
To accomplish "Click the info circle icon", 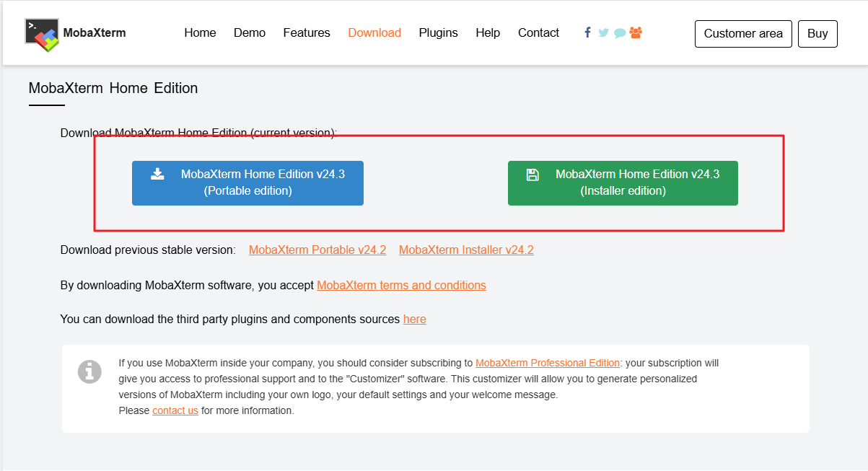I will click(89, 371).
